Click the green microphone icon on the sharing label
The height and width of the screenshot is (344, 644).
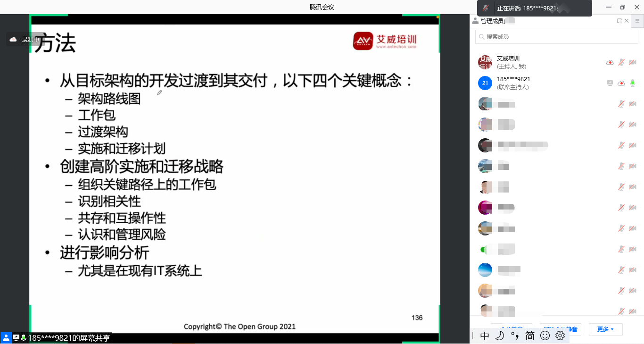pyautogui.click(x=24, y=338)
